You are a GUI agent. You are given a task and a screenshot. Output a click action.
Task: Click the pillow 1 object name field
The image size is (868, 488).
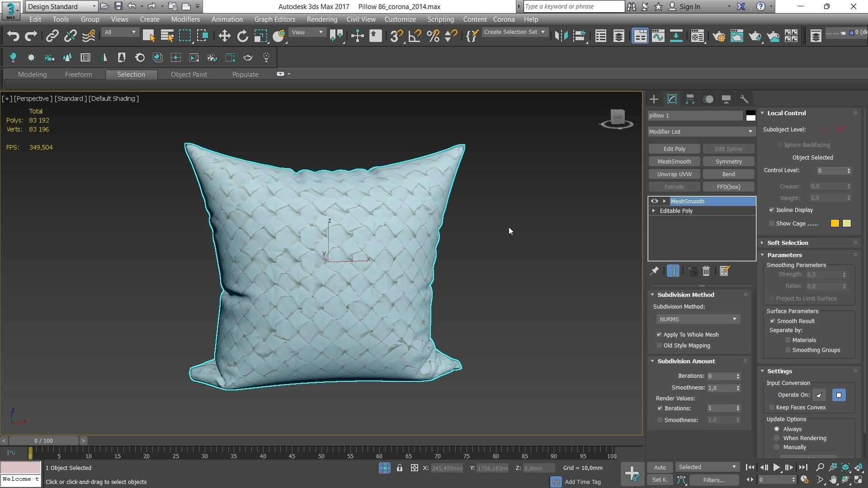[x=695, y=116]
